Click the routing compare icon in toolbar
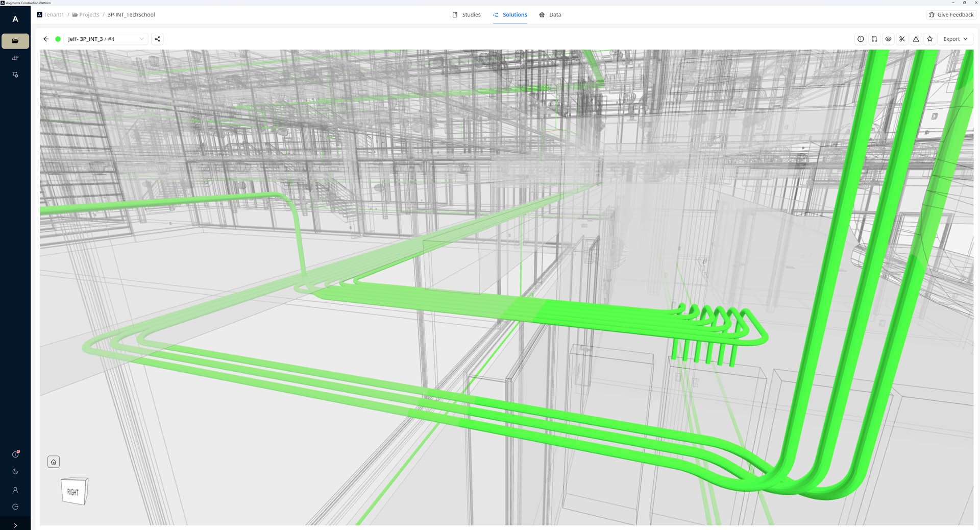980x530 pixels. point(874,39)
